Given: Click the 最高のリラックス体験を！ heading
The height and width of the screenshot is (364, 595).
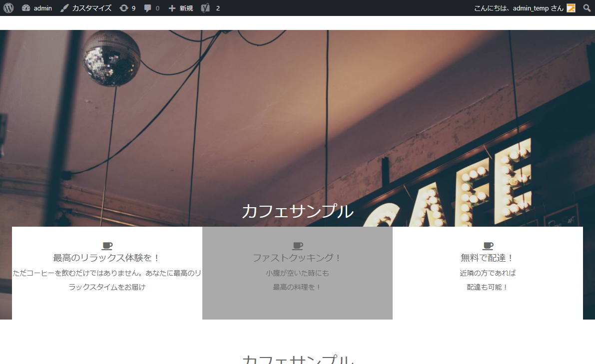Looking at the screenshot, I should [107, 258].
